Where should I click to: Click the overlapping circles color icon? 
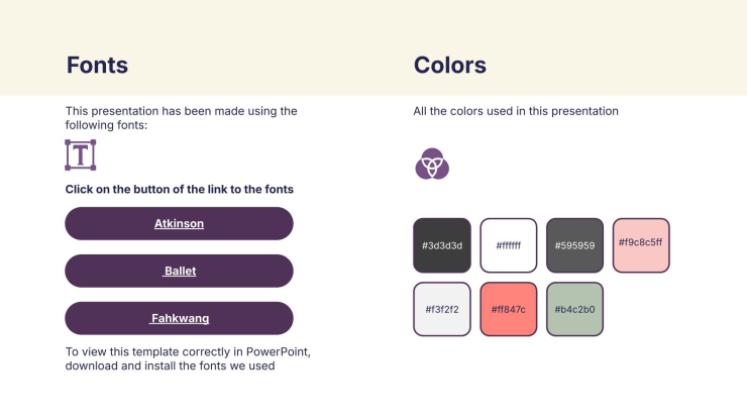(x=432, y=163)
